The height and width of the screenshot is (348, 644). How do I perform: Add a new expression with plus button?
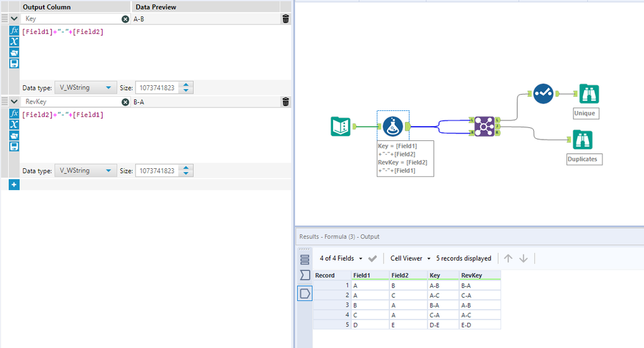pyautogui.click(x=14, y=185)
